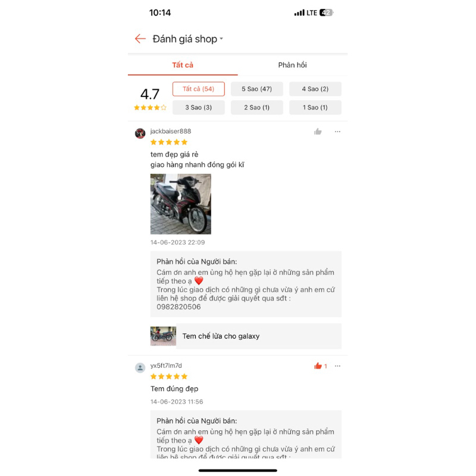Tap the product thumbnail of galaxy decal
This screenshot has height=476, width=476.
tap(163, 336)
